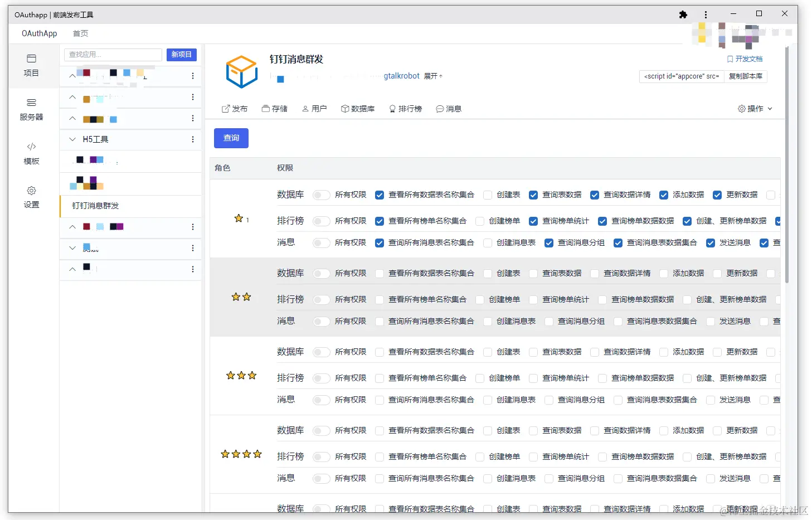The height and width of the screenshot is (520, 812).
Task: Click the vertical scrollbar of the main panel
Action: 787,164
